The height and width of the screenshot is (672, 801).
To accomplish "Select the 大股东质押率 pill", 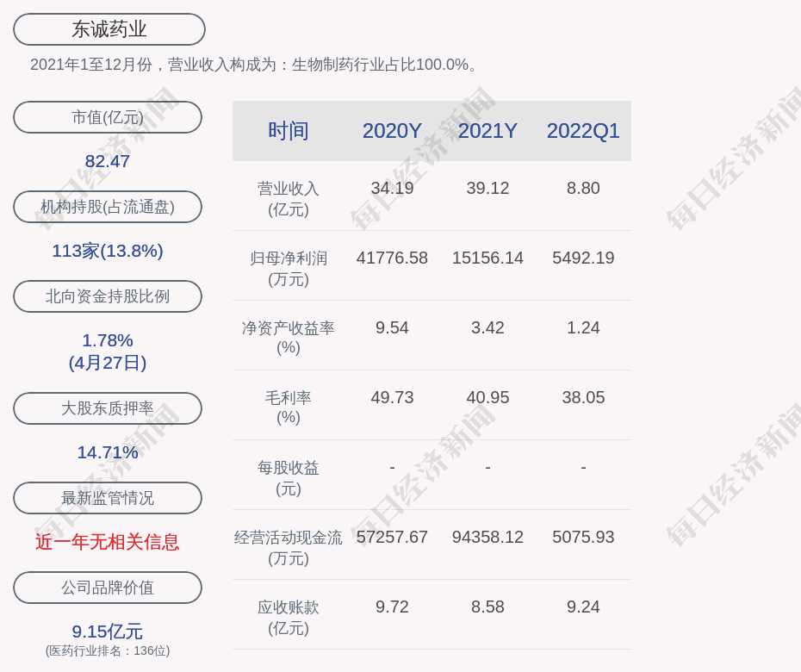I will pyautogui.click(x=108, y=408).
